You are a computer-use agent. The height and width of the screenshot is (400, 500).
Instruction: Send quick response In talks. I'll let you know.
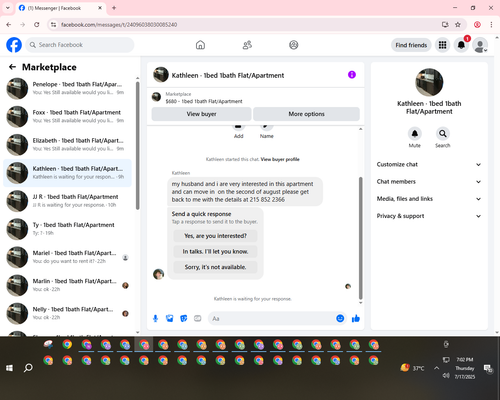[x=215, y=252]
